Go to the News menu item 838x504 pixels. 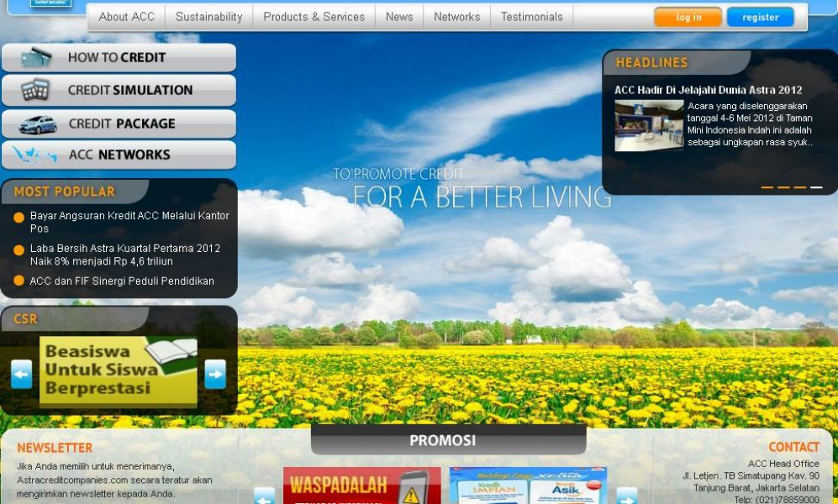399,17
